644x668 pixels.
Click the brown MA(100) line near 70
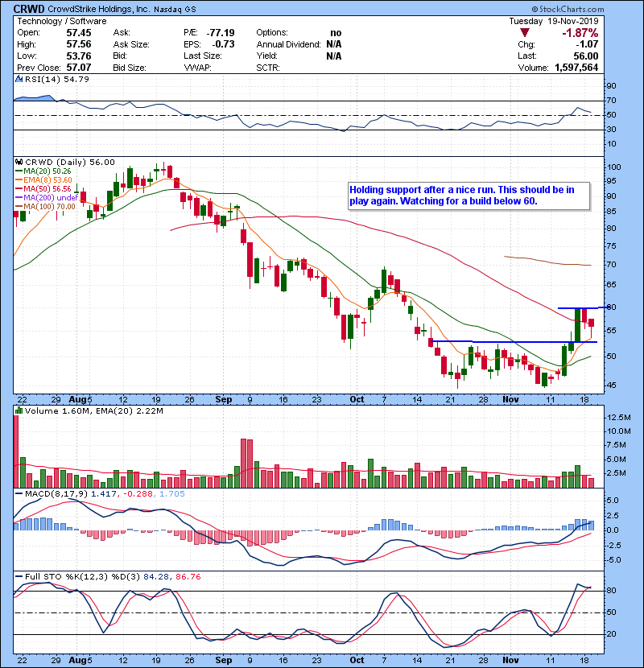pos(547,261)
